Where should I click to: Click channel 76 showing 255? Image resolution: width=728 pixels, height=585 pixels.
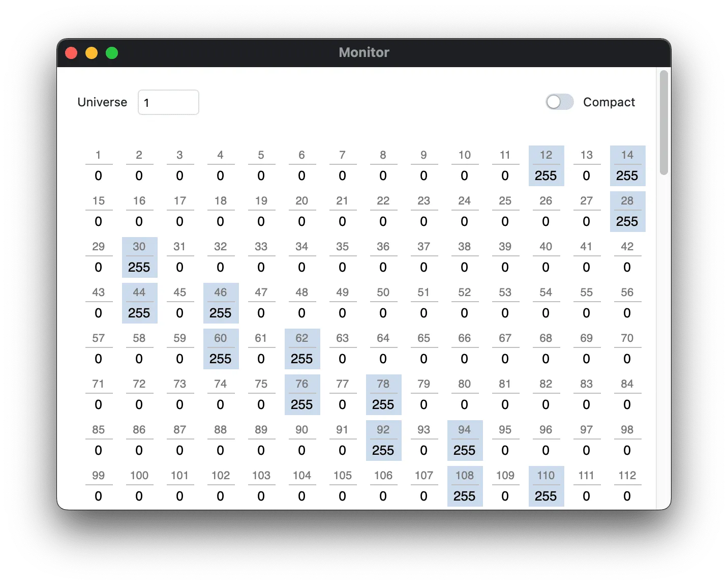coord(302,395)
